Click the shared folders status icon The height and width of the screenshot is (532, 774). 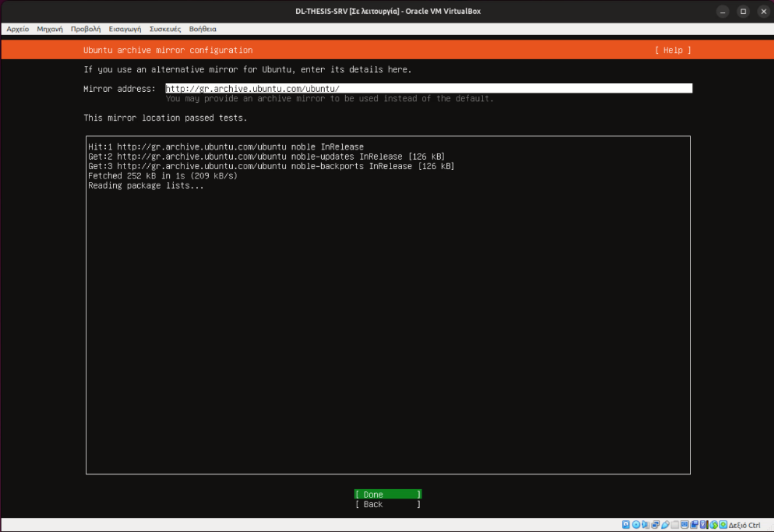(675, 525)
